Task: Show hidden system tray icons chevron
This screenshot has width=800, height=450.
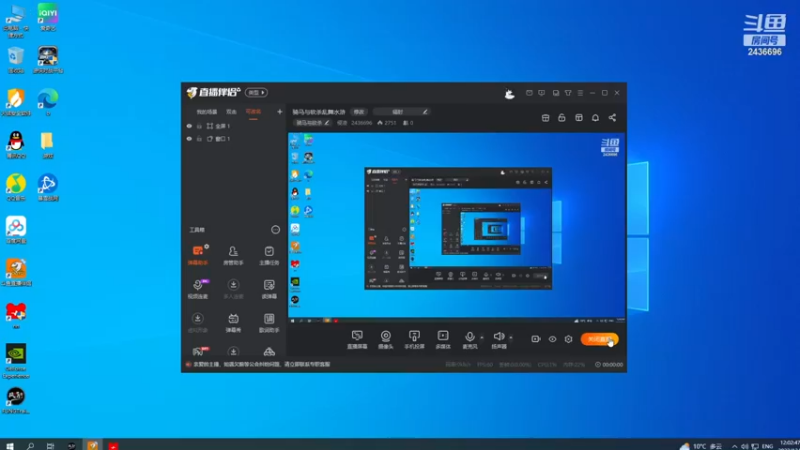Action: 734,446
